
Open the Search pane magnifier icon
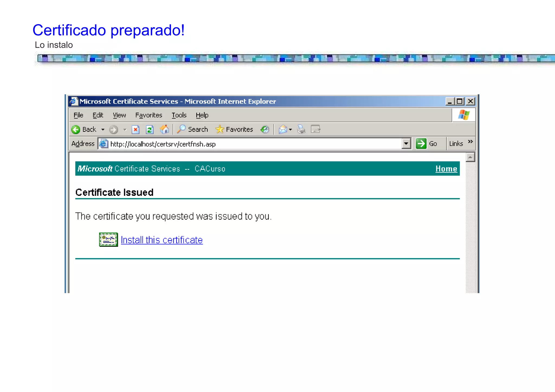pyautogui.click(x=181, y=129)
